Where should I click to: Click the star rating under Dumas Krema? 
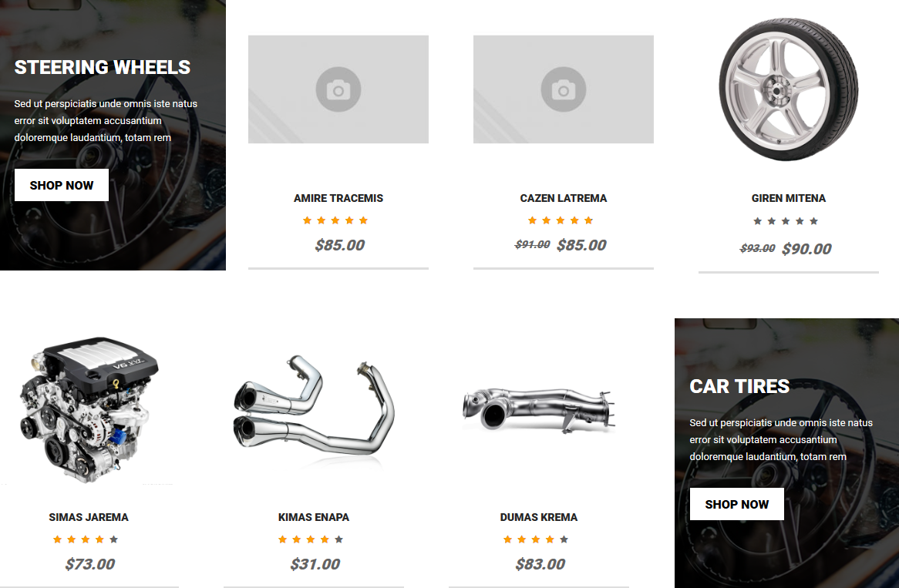click(536, 539)
